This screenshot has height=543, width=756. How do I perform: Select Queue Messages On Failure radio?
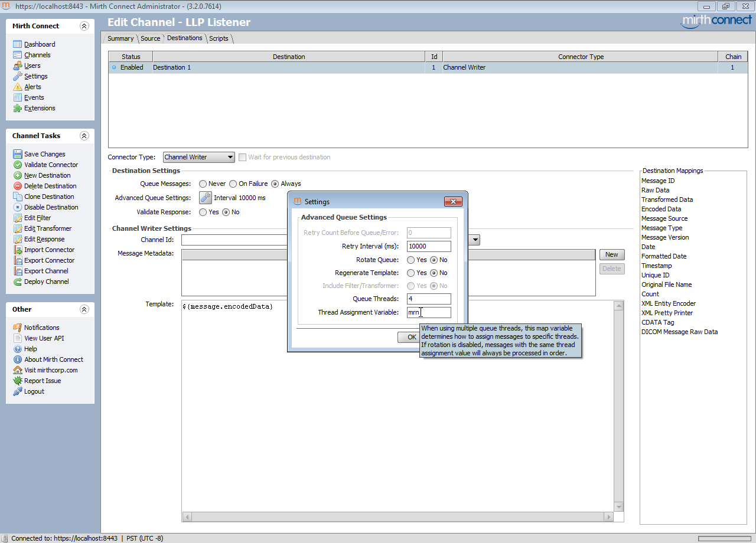coord(233,184)
